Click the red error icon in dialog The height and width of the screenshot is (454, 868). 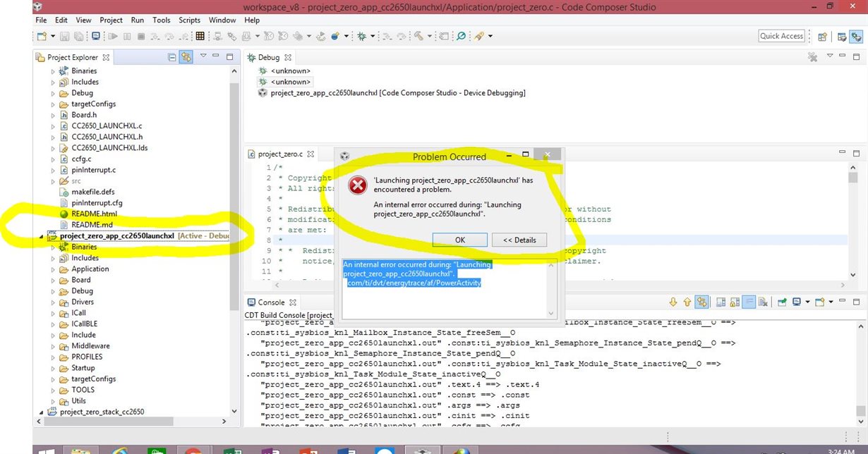pos(358,185)
